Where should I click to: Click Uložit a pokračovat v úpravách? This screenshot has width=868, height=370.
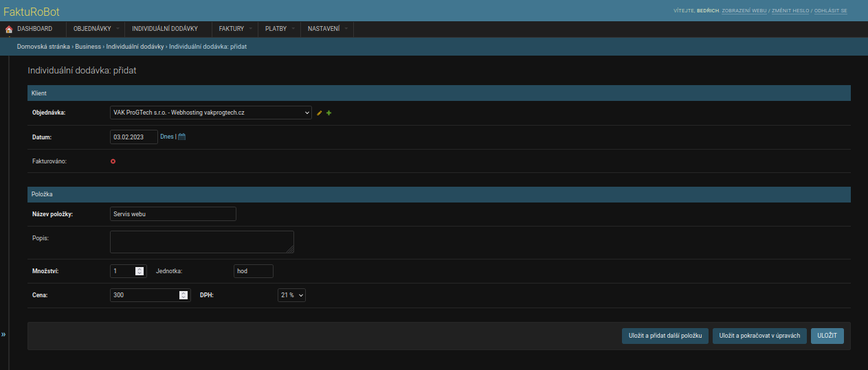coord(759,336)
